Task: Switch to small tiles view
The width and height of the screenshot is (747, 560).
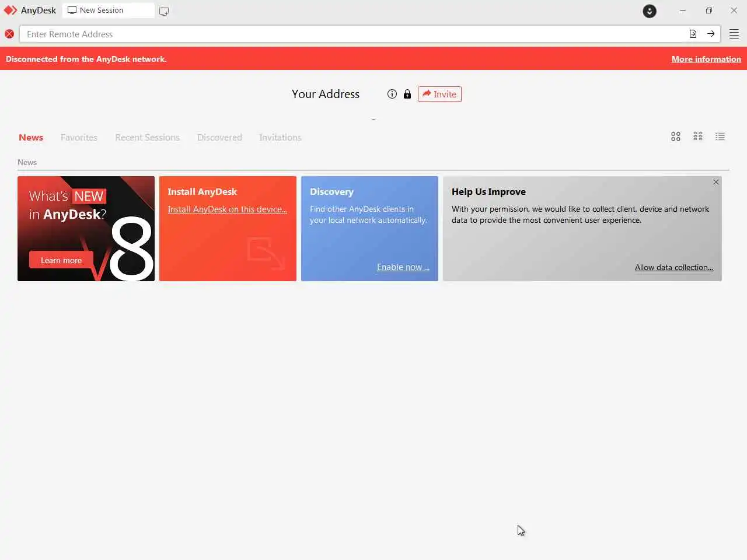Action: 698,136
